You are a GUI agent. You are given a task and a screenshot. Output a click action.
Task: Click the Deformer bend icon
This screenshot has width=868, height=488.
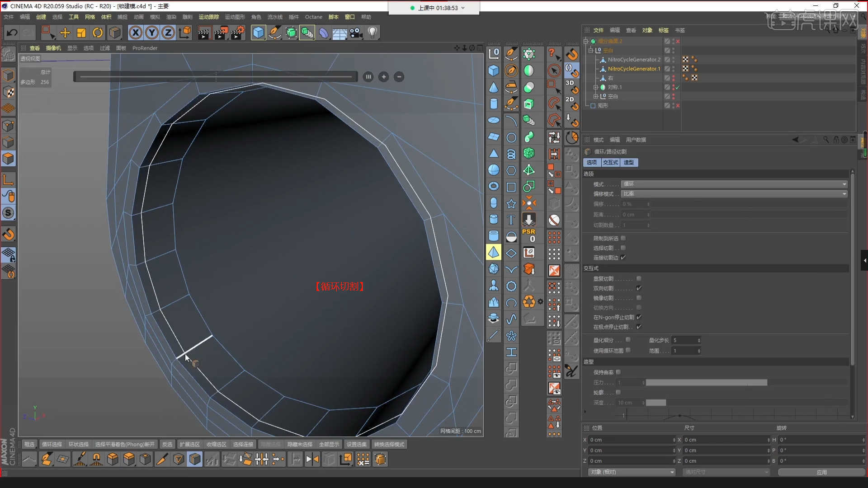tap(324, 33)
